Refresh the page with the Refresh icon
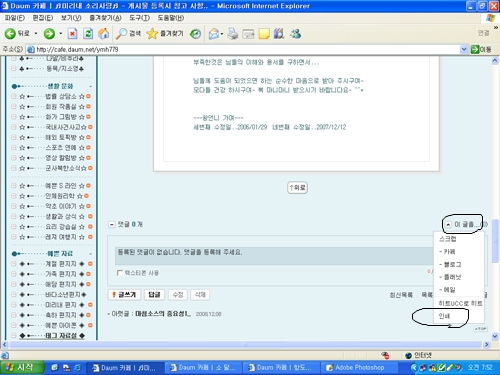Image resolution: width=500 pixels, height=375 pixels. click(88, 33)
